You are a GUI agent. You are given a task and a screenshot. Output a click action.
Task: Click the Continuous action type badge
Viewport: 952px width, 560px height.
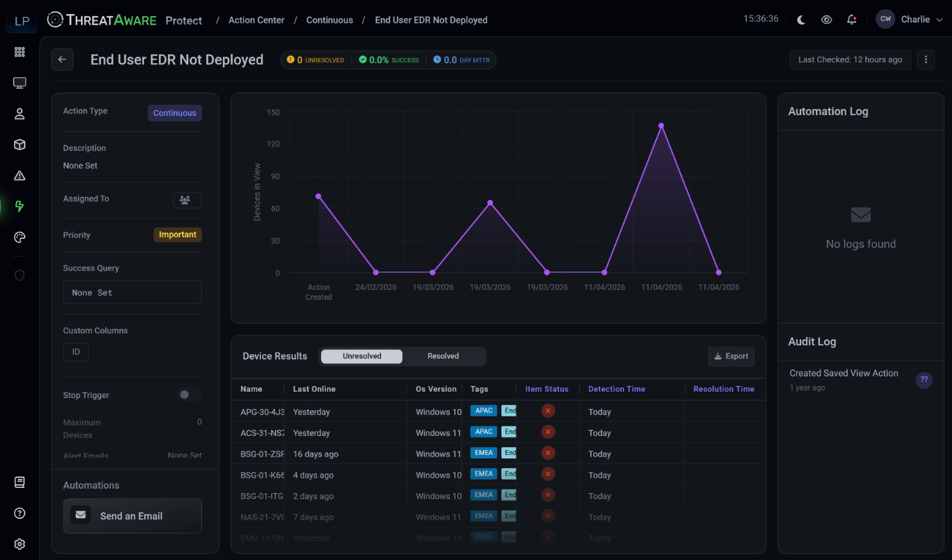(175, 113)
